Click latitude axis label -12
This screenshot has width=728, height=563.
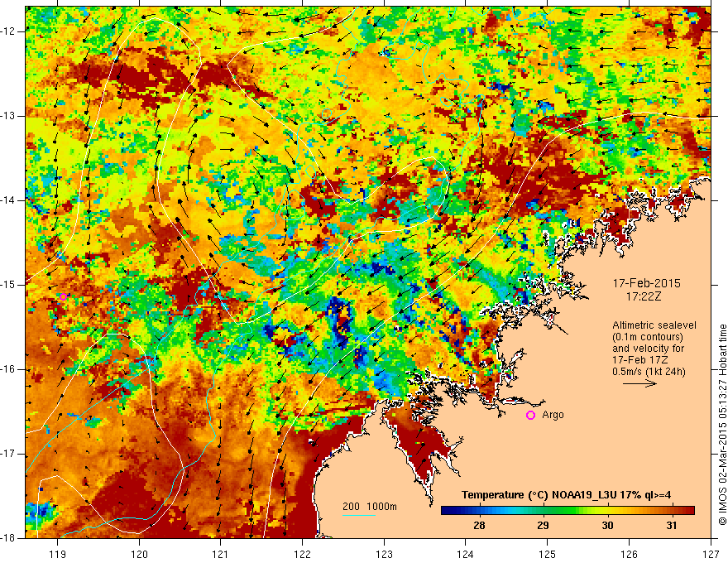8,31
